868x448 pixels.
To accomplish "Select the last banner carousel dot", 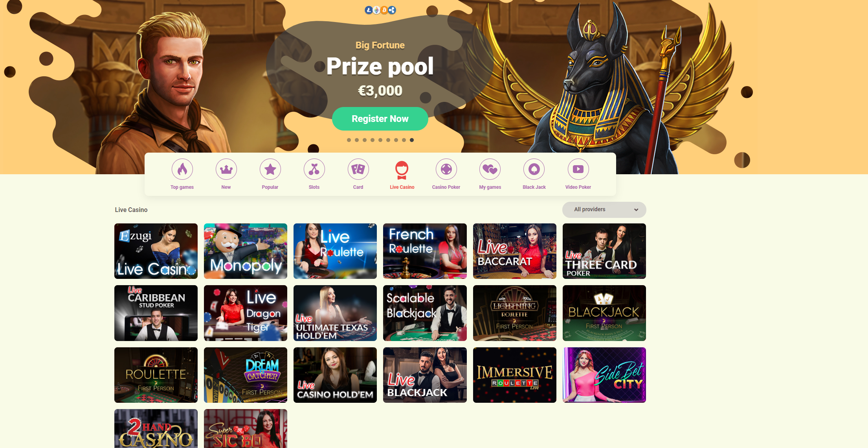I will pyautogui.click(x=412, y=140).
